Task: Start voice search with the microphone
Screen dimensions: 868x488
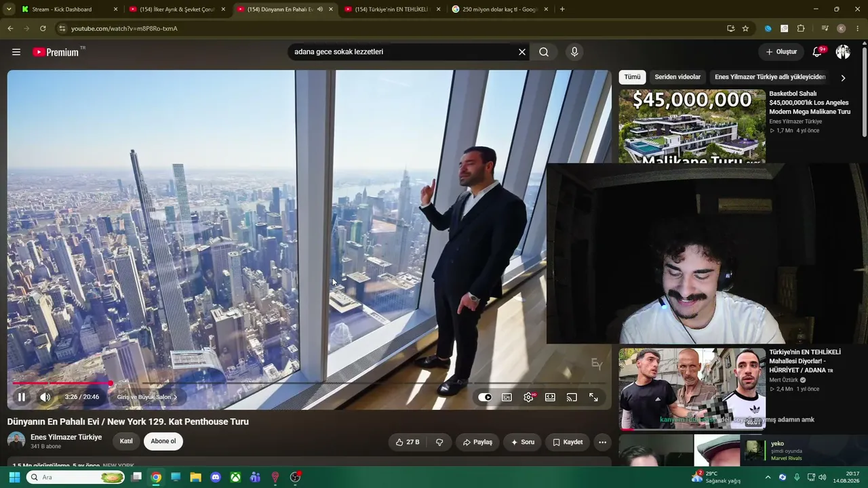Action: 574,52
